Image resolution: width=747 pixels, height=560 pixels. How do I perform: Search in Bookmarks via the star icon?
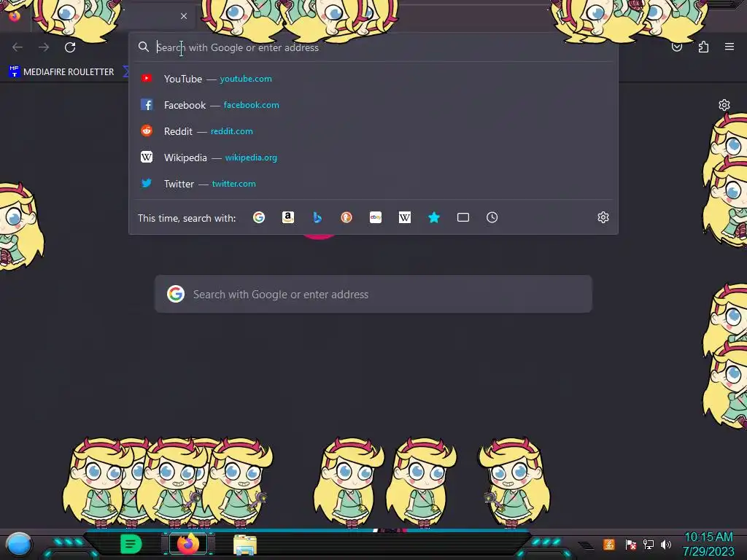434,217
